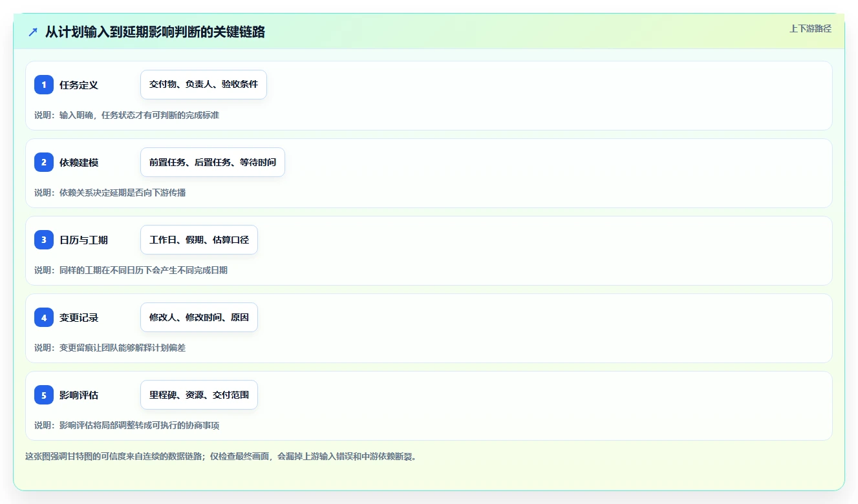858x504 pixels.
Task: Click the 工作日、假期、估算口径 chip
Action: click(x=199, y=240)
